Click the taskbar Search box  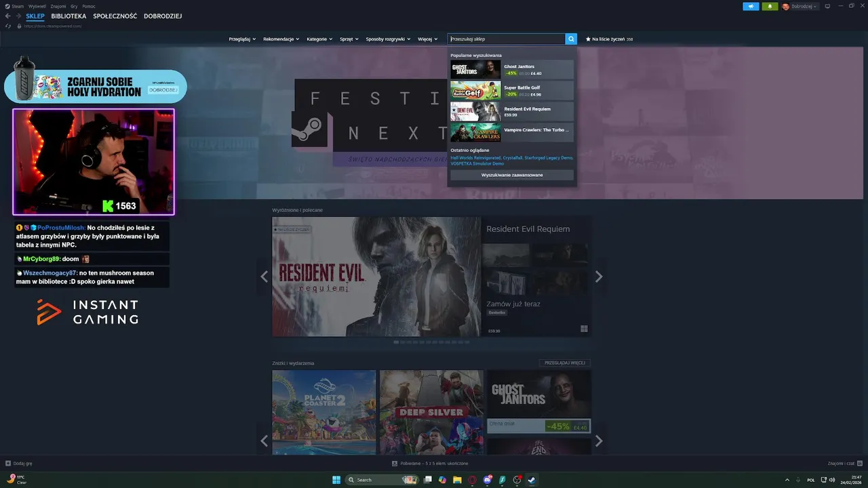381,480
